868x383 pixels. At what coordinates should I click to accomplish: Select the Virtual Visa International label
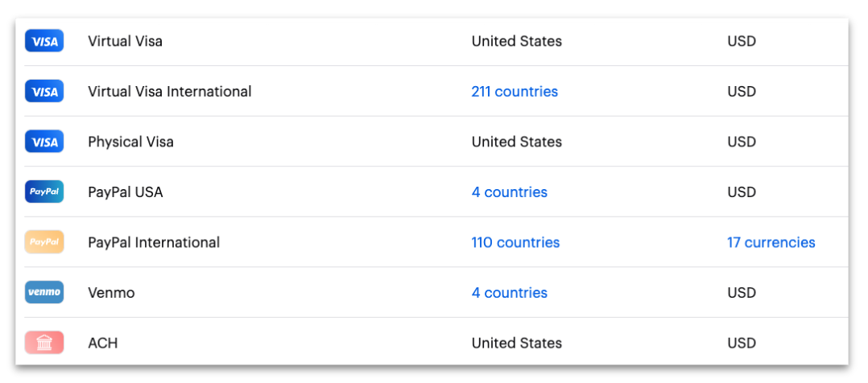[x=169, y=91]
